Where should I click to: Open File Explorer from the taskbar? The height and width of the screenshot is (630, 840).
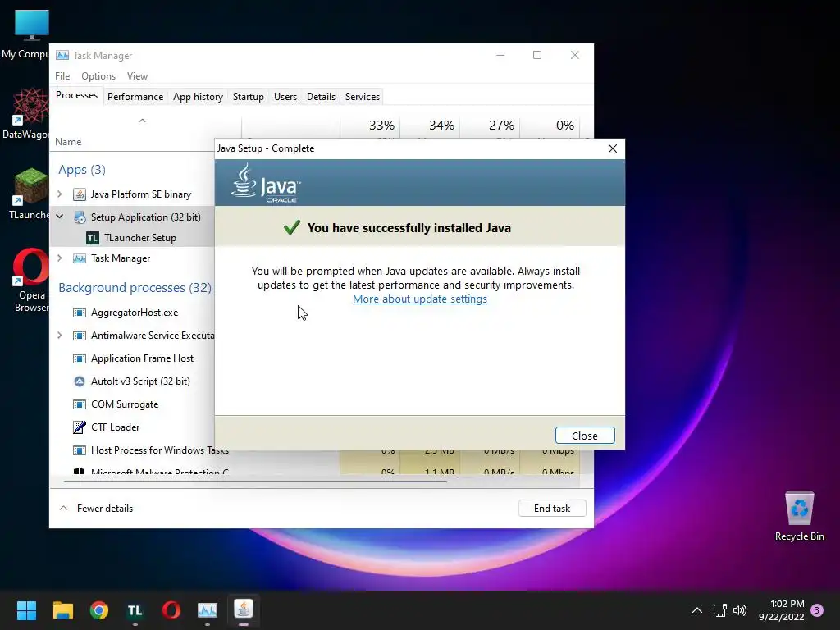pyautogui.click(x=62, y=609)
